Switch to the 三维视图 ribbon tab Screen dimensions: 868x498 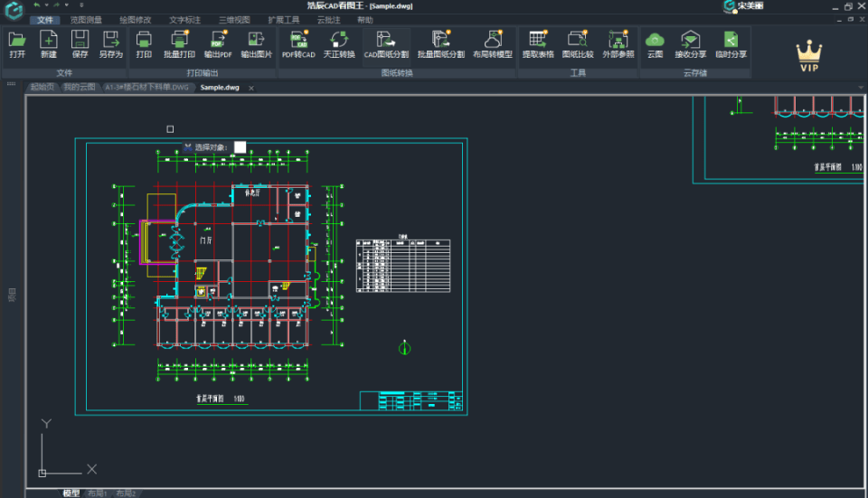point(234,20)
